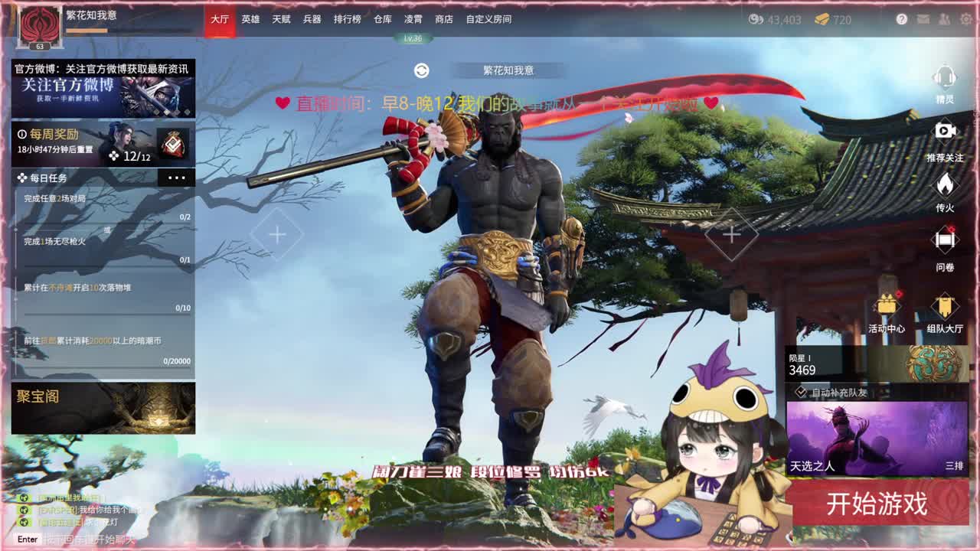Open the 组队大厅 banner icon
This screenshot has height=551, width=980.
coord(945,306)
